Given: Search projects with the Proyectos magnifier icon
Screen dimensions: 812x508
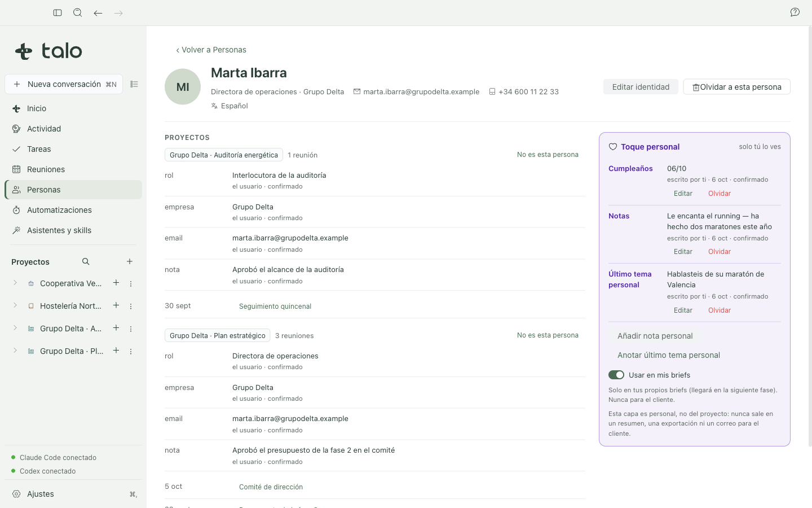Looking at the screenshot, I should click(86, 261).
